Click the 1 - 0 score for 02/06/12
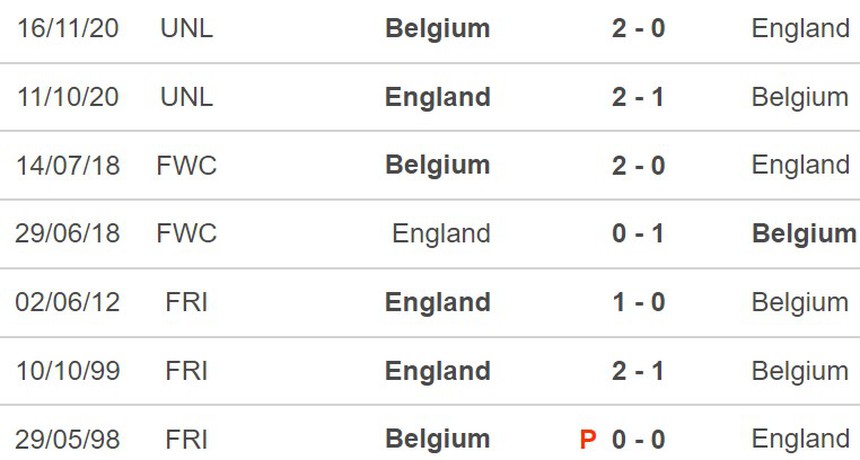Screen dimensions: 860x460 click(x=638, y=302)
